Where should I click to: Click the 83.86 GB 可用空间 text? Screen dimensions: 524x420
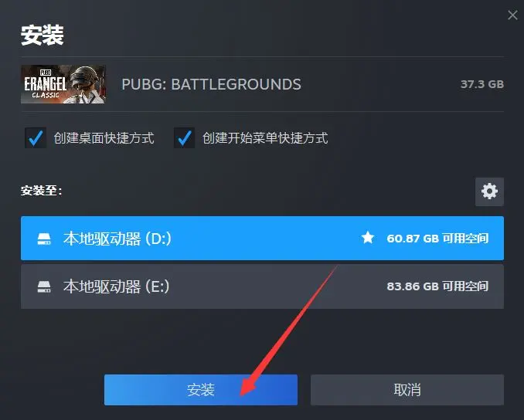pos(437,286)
